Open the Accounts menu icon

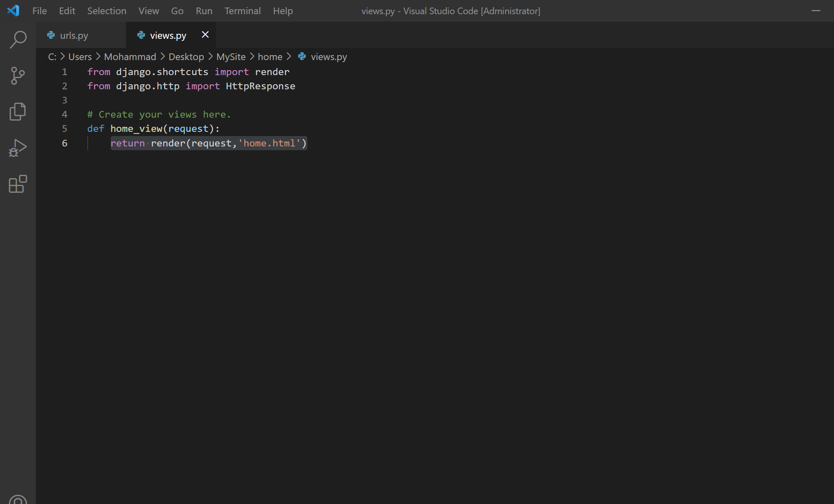pos(18,499)
